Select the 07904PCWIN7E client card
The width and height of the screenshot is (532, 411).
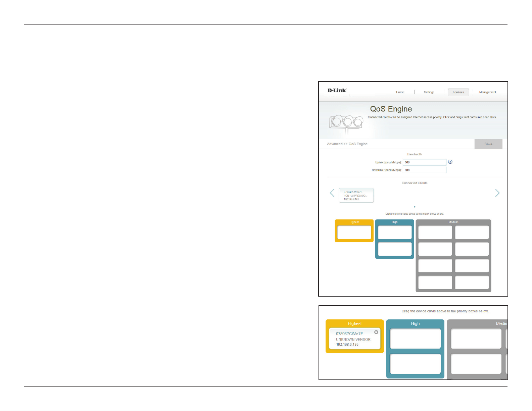click(356, 195)
